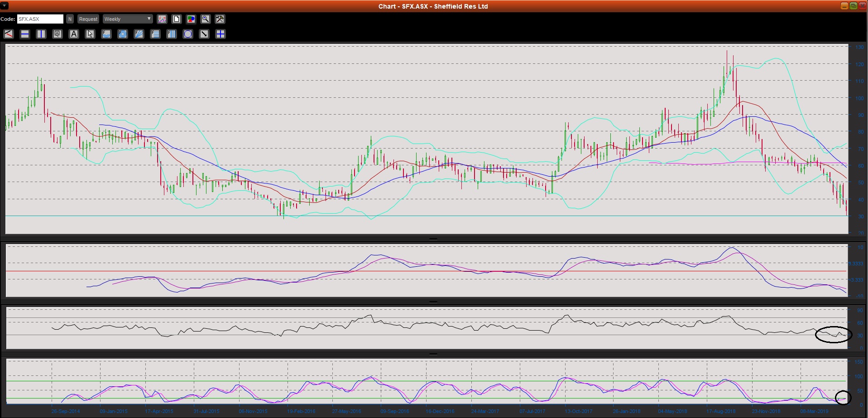This screenshot has width=868, height=418.
Task: Select the letter A text tool
Action: 74,34
